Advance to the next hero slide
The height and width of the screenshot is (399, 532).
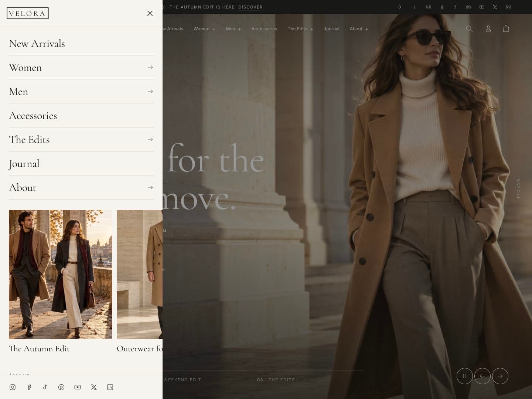click(x=500, y=376)
